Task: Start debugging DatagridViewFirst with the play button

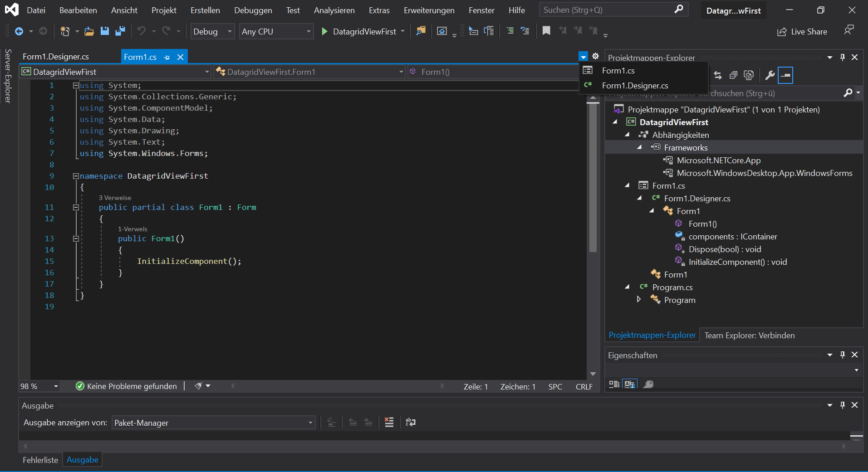Action: (x=324, y=31)
